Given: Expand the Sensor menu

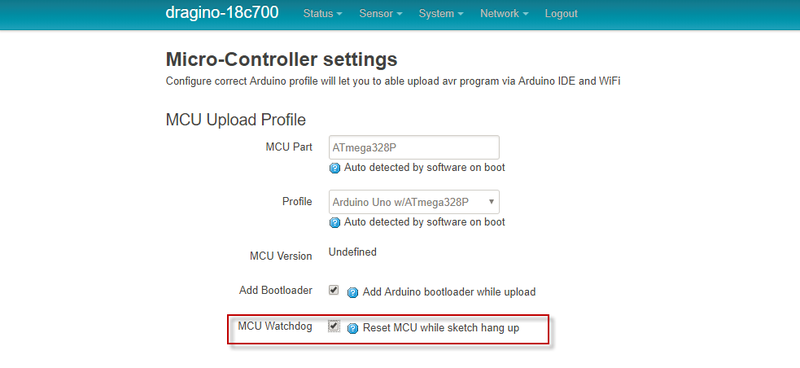Looking at the screenshot, I should pos(381,14).
